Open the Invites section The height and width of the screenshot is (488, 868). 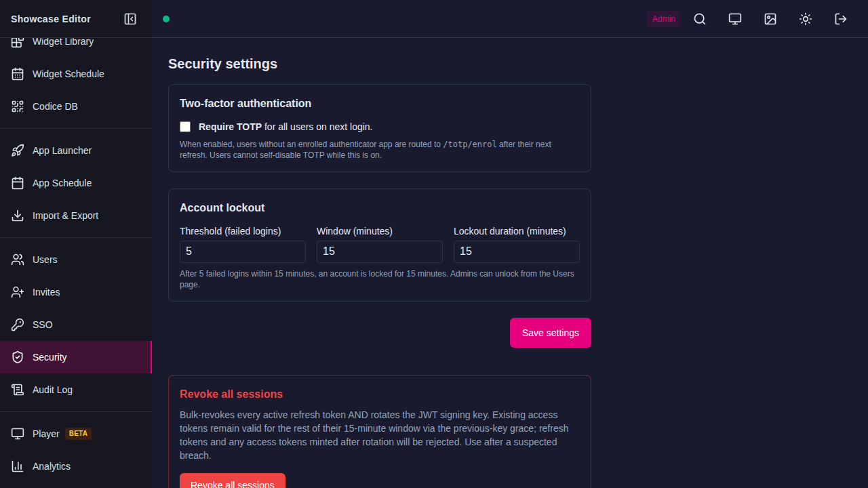(76, 292)
